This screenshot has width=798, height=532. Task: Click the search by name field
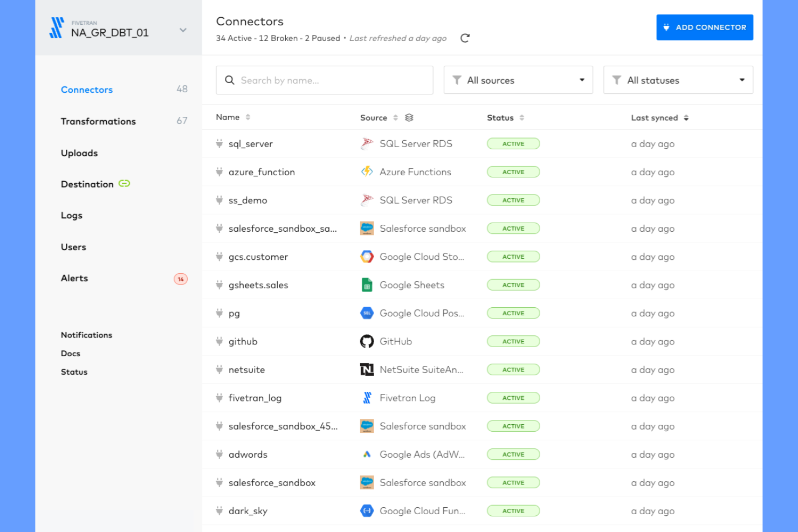coord(324,80)
